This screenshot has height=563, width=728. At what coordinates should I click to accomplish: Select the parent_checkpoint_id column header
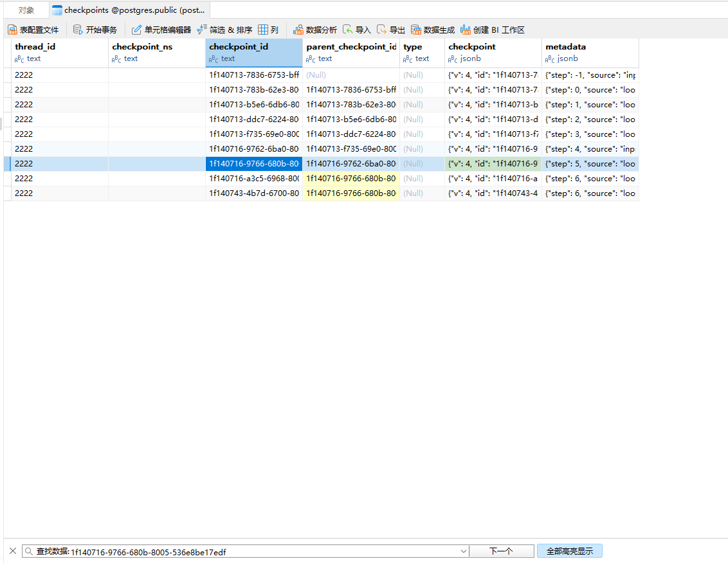(x=351, y=53)
